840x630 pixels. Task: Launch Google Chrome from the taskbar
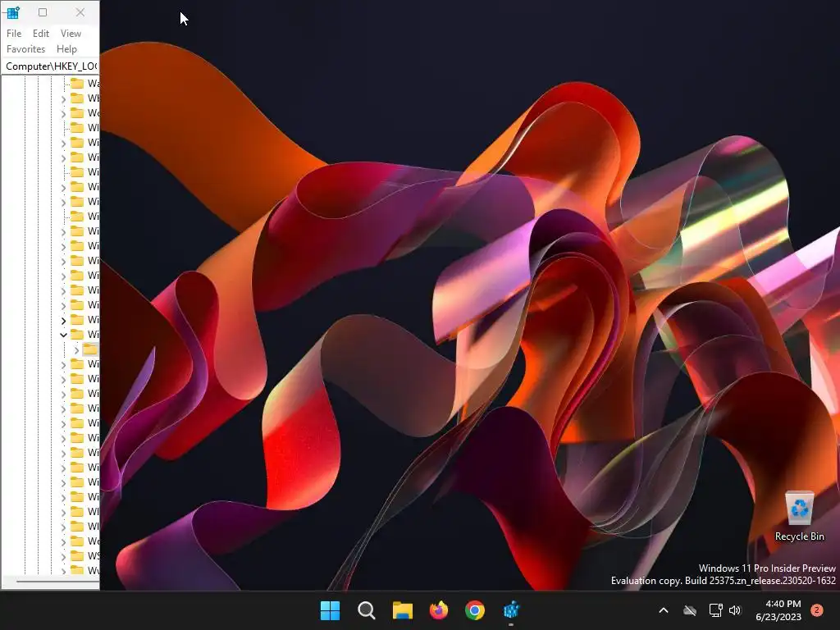point(475,610)
